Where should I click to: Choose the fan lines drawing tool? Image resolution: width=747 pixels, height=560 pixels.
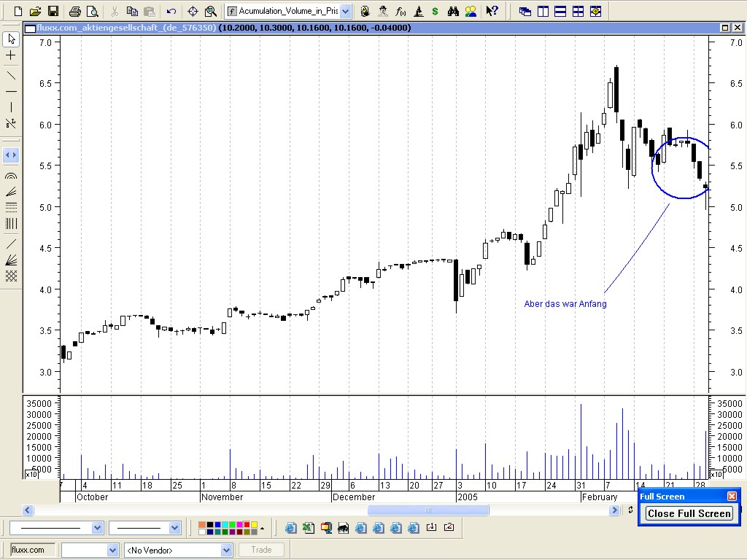pos(10,192)
